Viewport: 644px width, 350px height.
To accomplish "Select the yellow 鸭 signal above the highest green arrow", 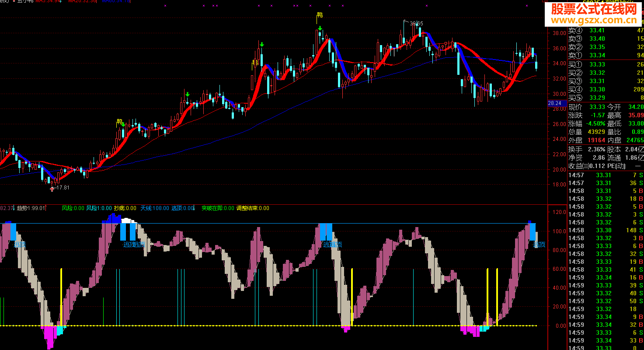I will (x=320, y=15).
